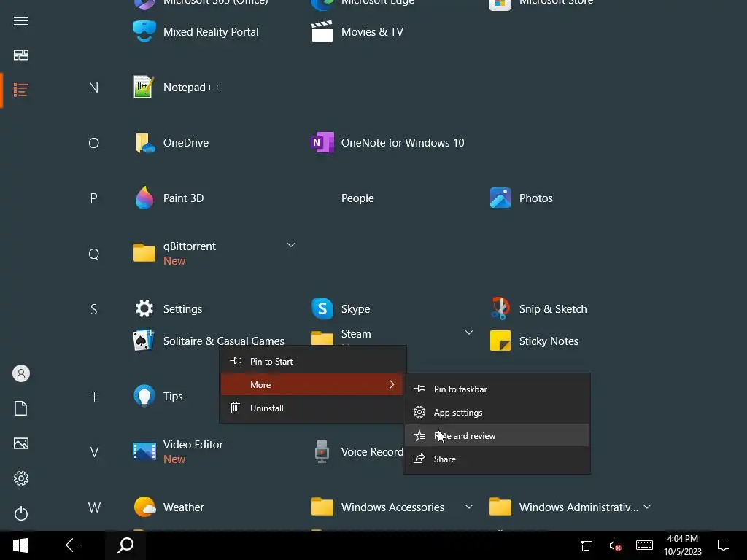The image size is (747, 560).
Task: Click the taskbar Back arrow
Action: coord(73,545)
